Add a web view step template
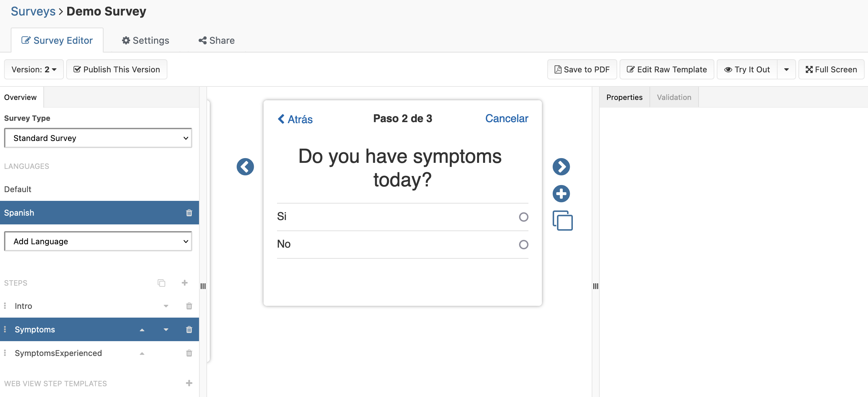 click(x=189, y=383)
